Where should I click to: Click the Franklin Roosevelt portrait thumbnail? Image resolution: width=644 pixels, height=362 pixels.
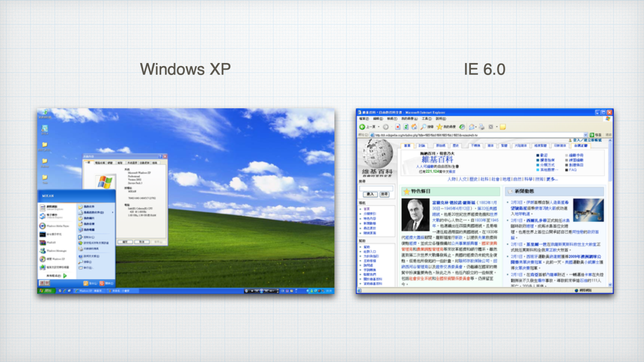point(415,215)
